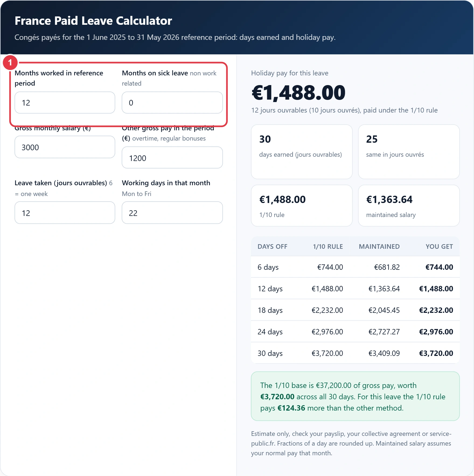Viewport: 474px width, 476px height.
Task: Click the €1,363.64 maintained salary card
Action: [409, 206]
